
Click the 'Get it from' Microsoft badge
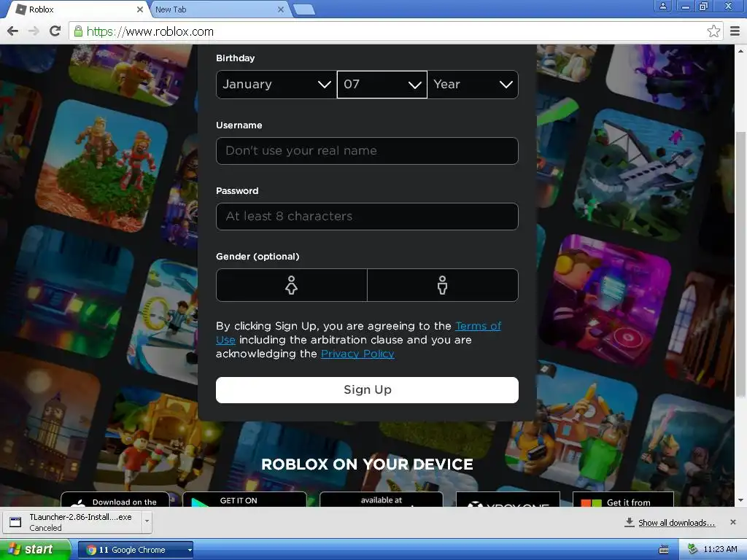623,500
